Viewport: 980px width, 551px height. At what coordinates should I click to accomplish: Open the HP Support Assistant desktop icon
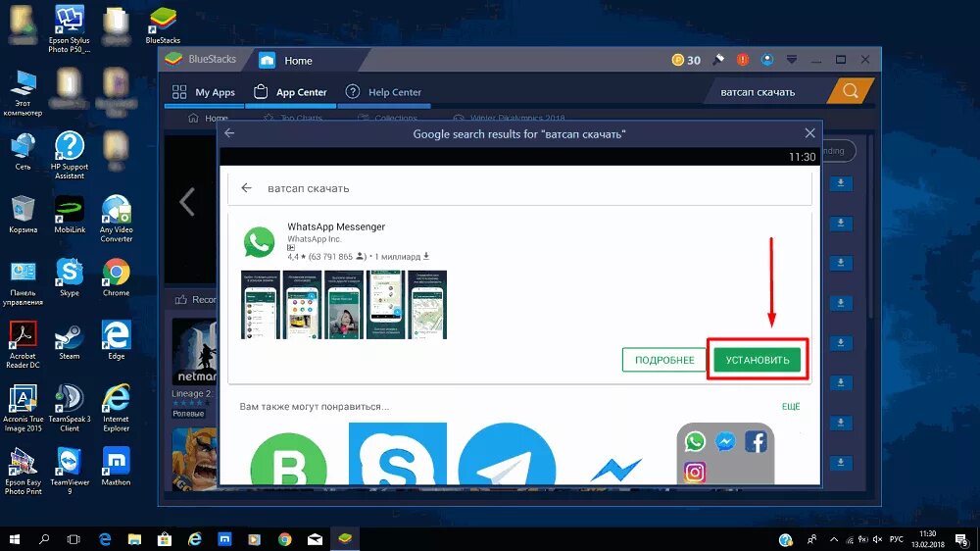coord(70,155)
